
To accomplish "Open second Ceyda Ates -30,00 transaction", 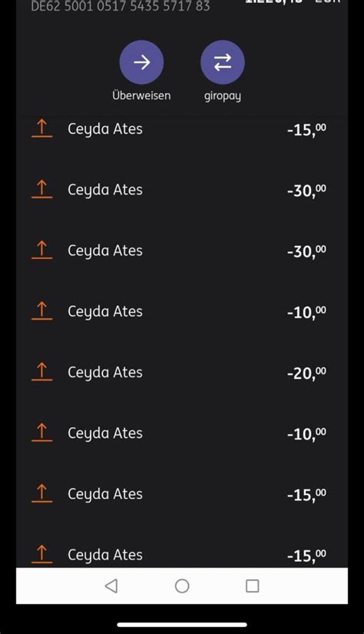I will point(182,251).
